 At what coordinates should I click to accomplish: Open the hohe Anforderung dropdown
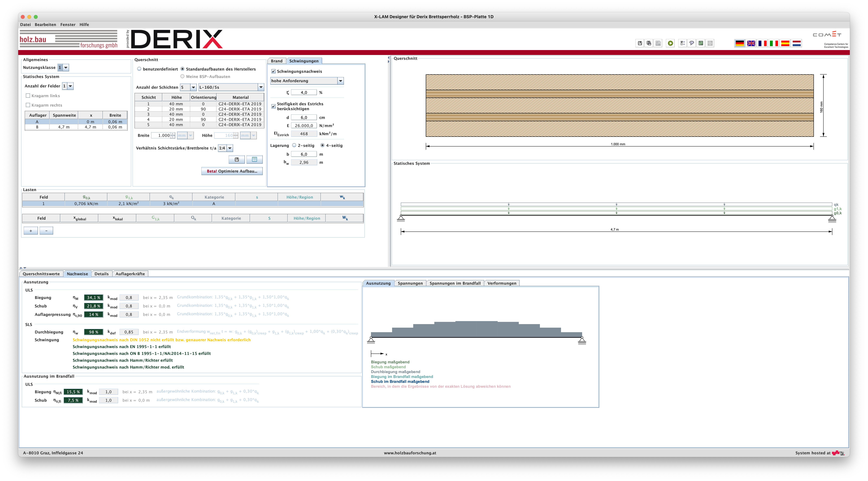pos(340,81)
